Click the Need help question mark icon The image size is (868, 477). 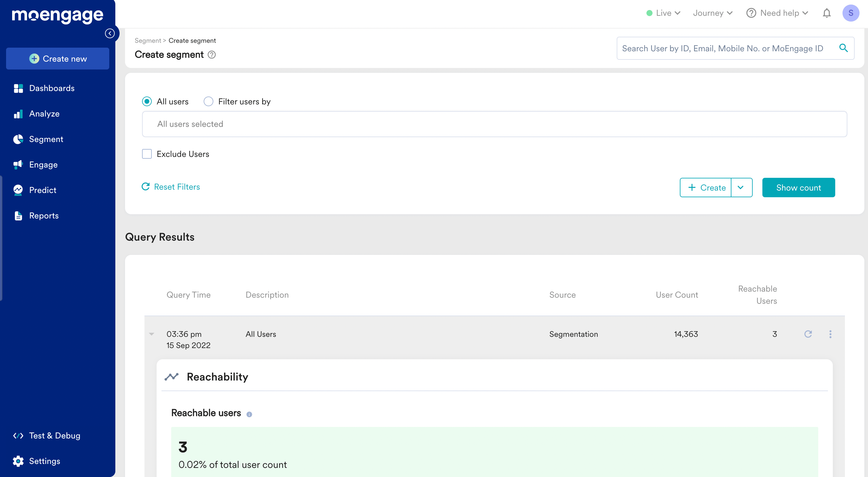[751, 13]
